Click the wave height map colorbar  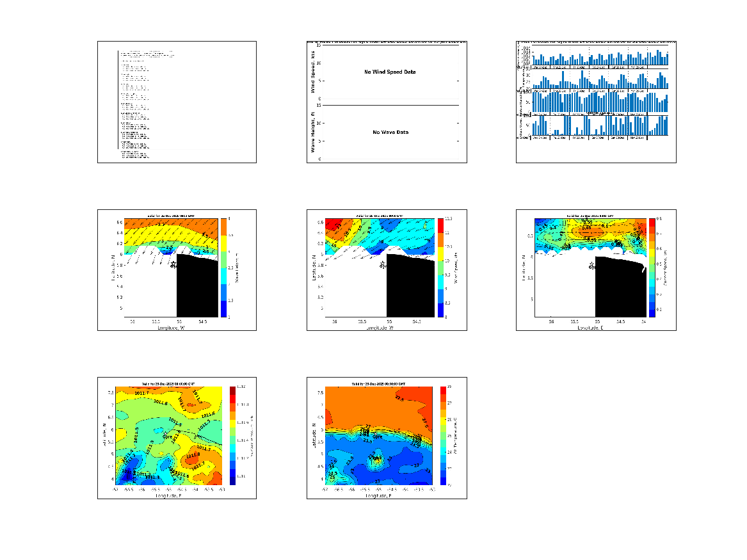pos(224,268)
